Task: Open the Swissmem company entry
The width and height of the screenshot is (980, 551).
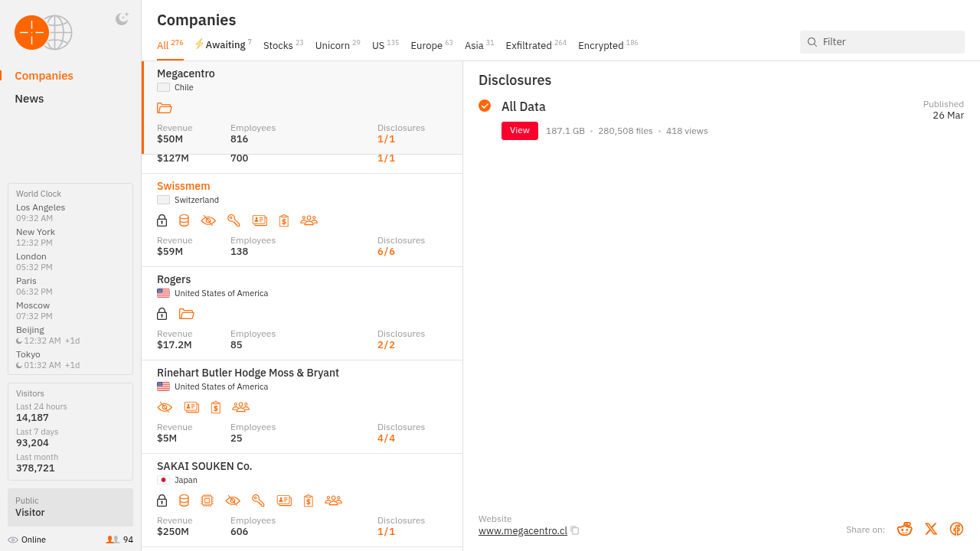Action: (302, 220)
